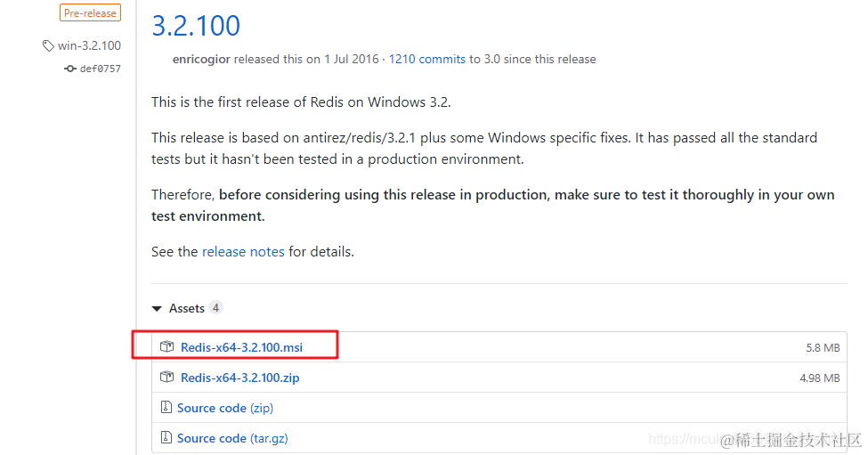Open commit def0757
The image size is (868, 455).
pyautogui.click(x=100, y=69)
